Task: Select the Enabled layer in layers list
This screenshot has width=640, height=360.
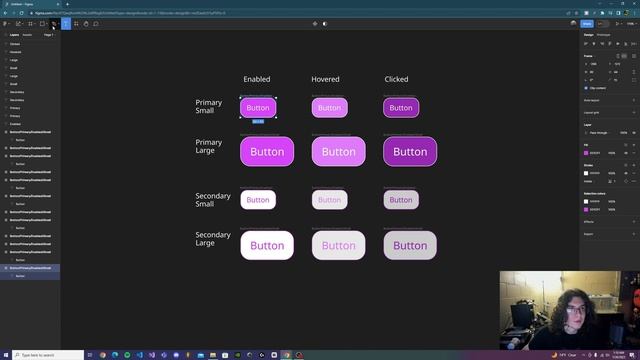Action: (15, 124)
